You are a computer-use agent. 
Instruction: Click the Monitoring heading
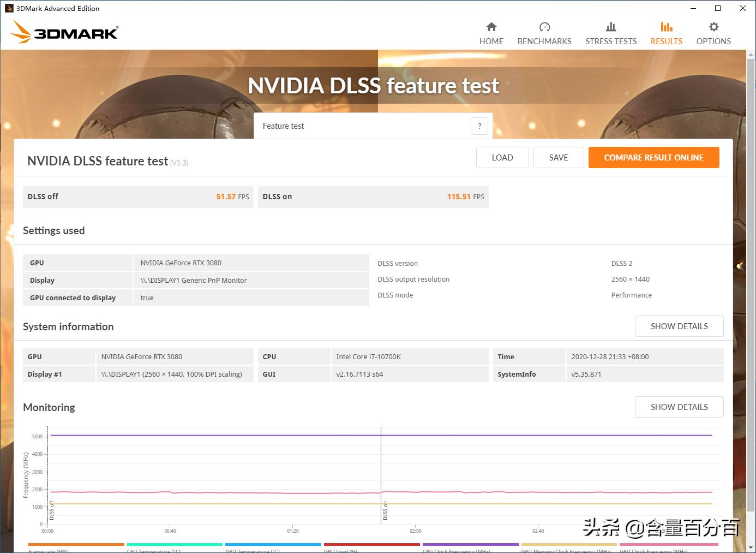click(x=49, y=407)
